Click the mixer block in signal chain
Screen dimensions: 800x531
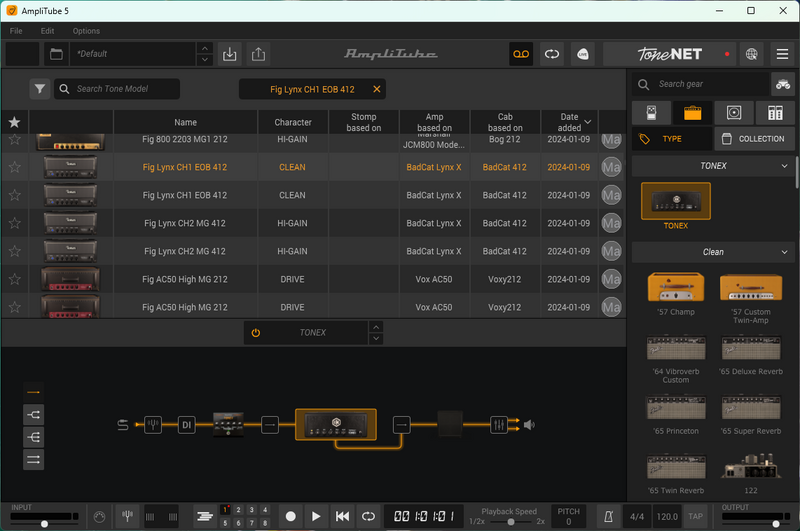pyautogui.click(x=498, y=424)
